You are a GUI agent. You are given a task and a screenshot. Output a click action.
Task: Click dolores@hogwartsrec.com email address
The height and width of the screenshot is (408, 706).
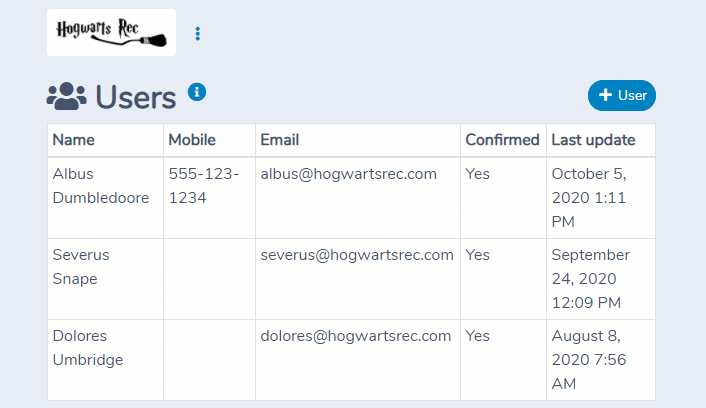click(x=356, y=336)
